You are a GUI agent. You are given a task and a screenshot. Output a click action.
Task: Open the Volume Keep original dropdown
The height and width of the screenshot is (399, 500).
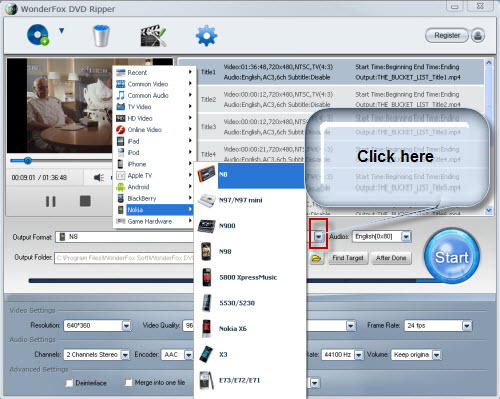pyautogui.click(x=436, y=355)
